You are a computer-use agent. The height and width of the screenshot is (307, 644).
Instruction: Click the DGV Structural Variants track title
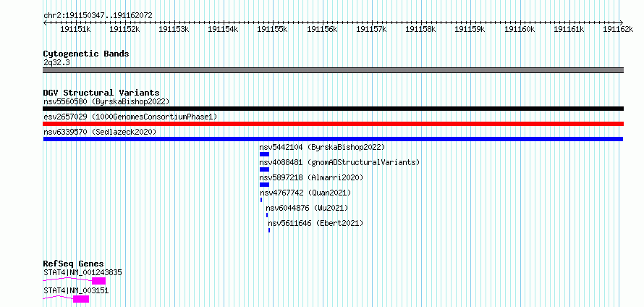101,93
